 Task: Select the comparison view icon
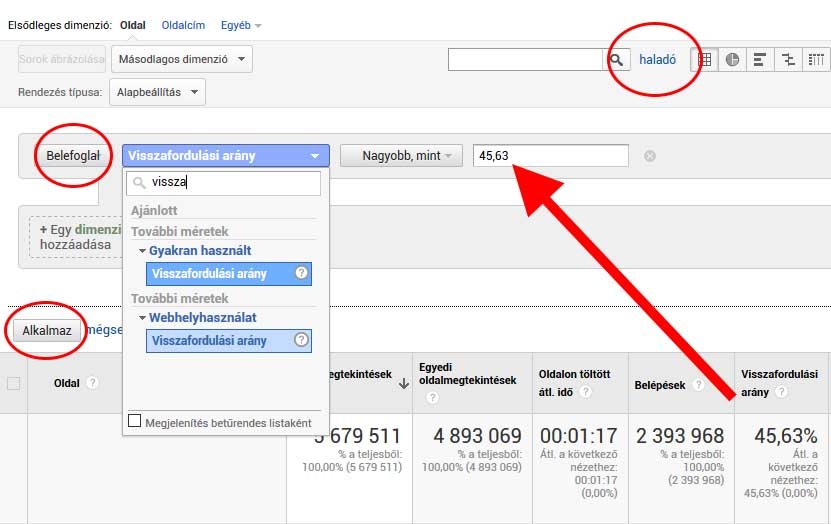[x=788, y=59]
